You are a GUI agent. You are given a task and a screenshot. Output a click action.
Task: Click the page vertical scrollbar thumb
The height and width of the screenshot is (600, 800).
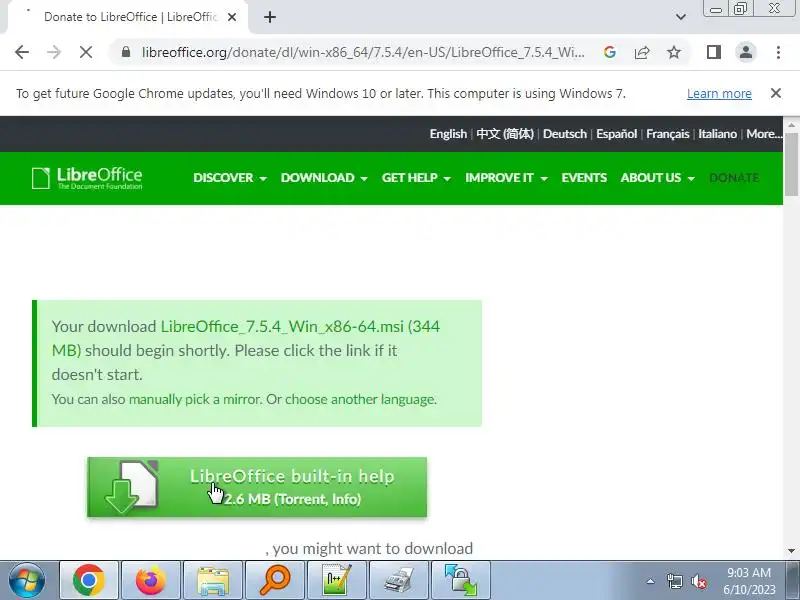point(791,164)
